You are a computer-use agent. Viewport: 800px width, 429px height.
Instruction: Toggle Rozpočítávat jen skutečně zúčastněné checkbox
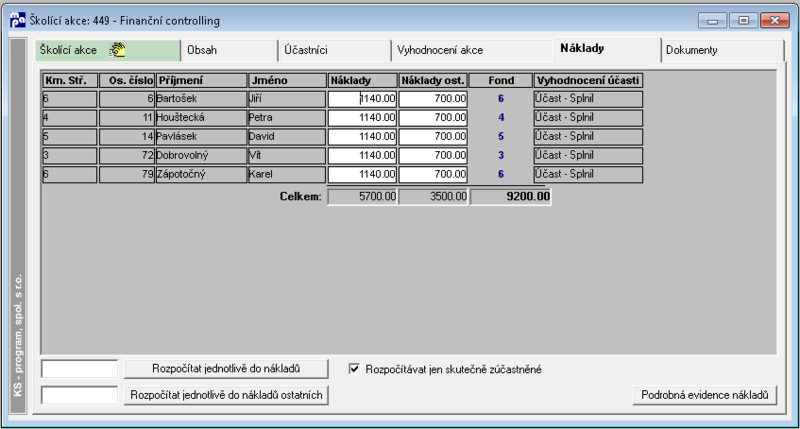click(x=354, y=369)
